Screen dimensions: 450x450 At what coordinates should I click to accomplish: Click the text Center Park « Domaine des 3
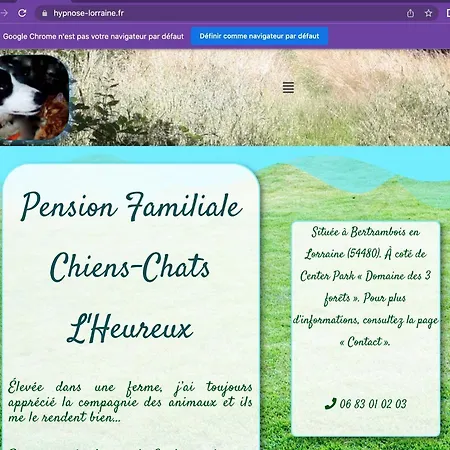coord(366,276)
